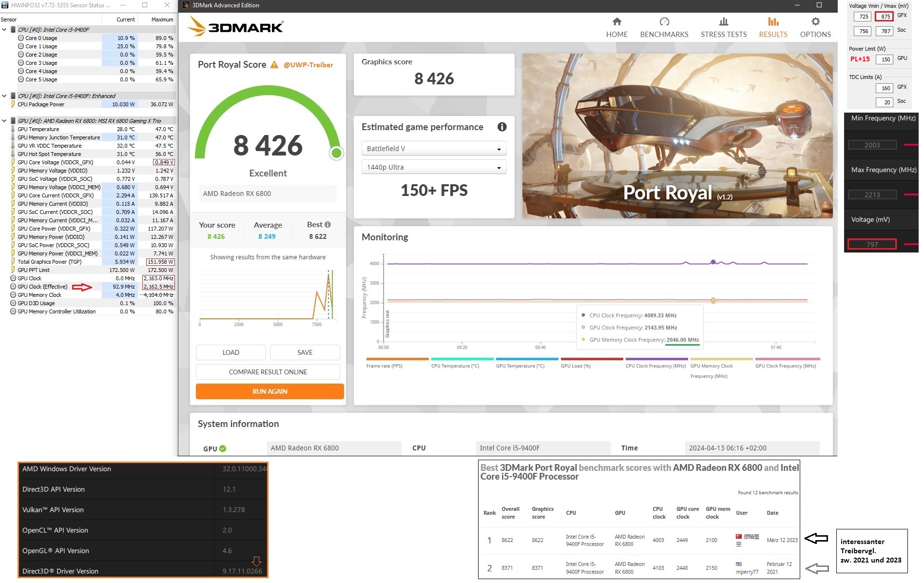This screenshot has width=924, height=583.
Task: Click the GFX Vmax voltage field 875
Action: 884,17
